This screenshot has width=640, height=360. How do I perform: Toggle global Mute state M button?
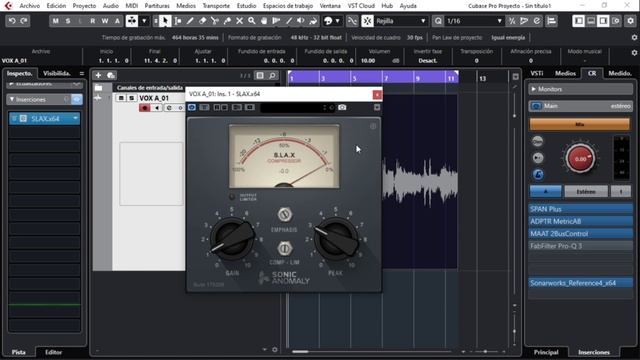[56, 21]
